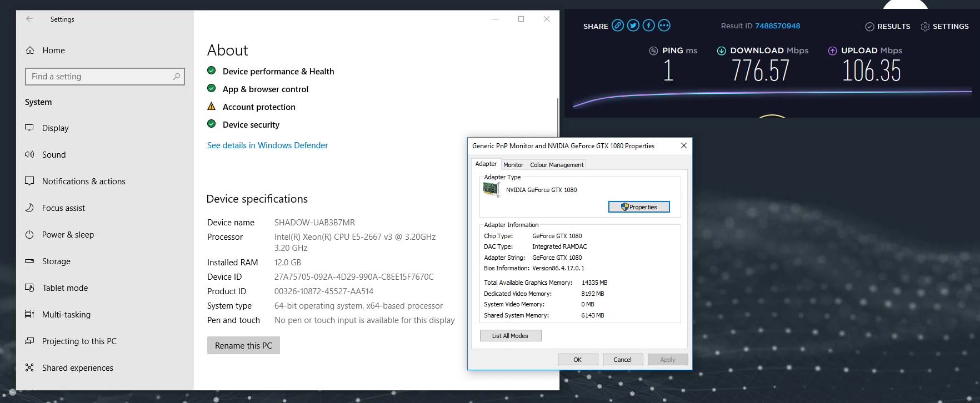980x403 pixels.
Task: Click See details in Windows Defender
Action: click(x=267, y=145)
